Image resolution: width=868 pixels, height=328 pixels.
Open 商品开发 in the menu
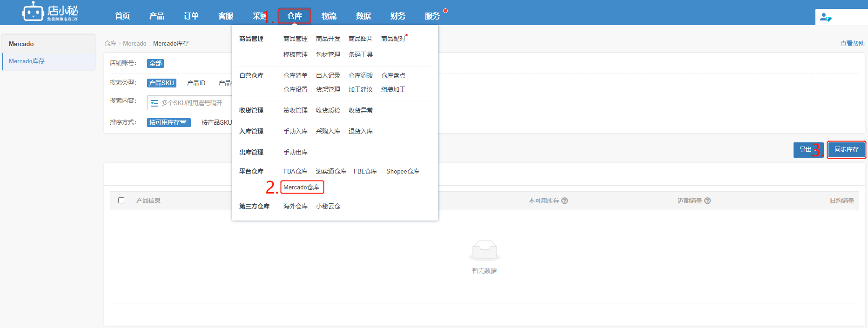328,39
